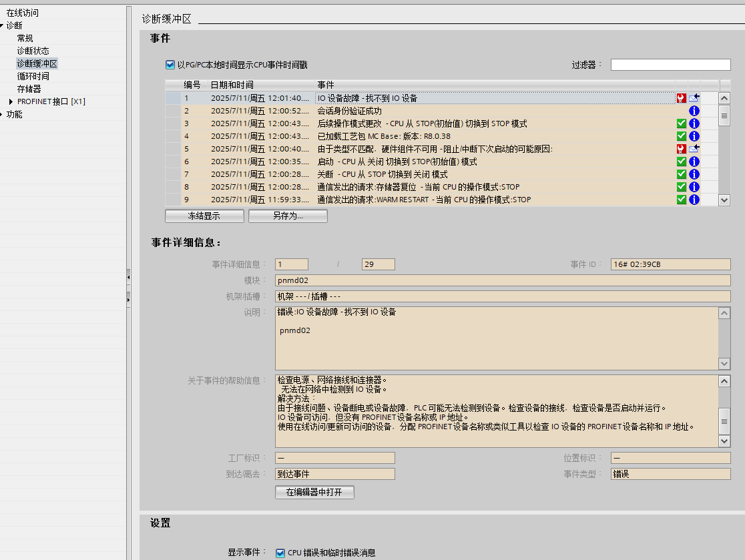Click the 另存为... button
This screenshot has width=745, height=560.
[x=288, y=216]
